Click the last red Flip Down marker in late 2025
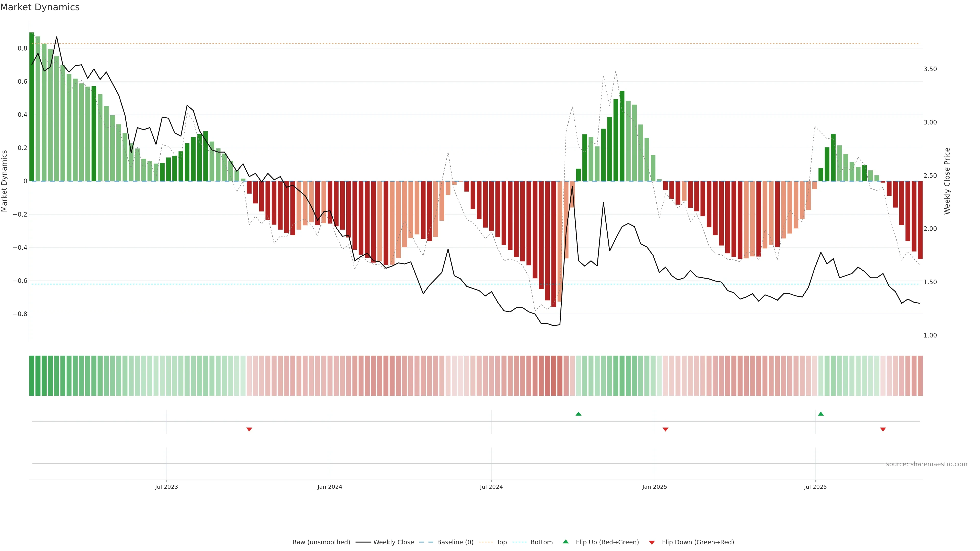This screenshot has width=980, height=551. pyautogui.click(x=883, y=429)
